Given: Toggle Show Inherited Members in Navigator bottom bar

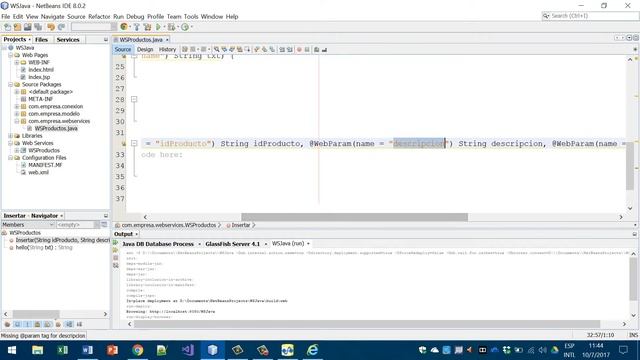Looking at the screenshot, I should 7,324.
